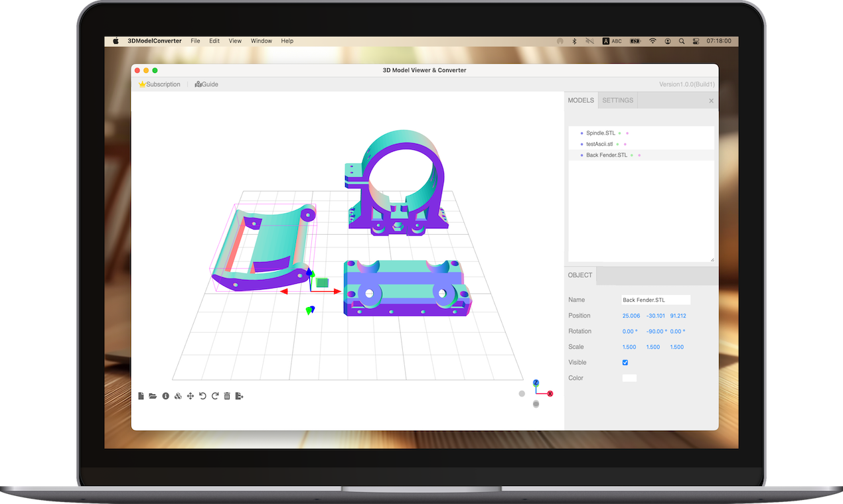Open the Help menu
The height and width of the screenshot is (504, 843).
point(287,41)
